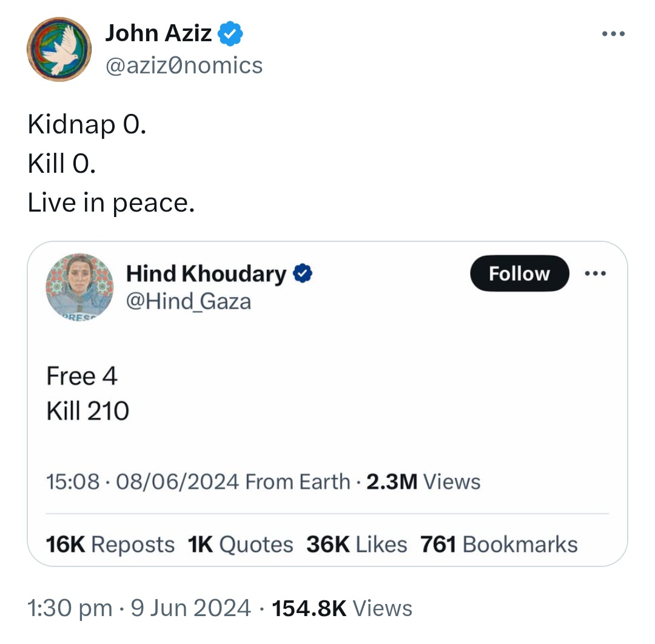The width and height of the screenshot is (655, 644).
Task: Open the 154.8K Views analytics
Action: click(x=341, y=608)
